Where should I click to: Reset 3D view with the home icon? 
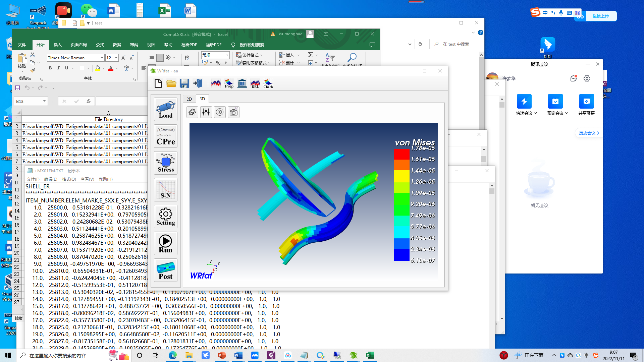coord(192,112)
